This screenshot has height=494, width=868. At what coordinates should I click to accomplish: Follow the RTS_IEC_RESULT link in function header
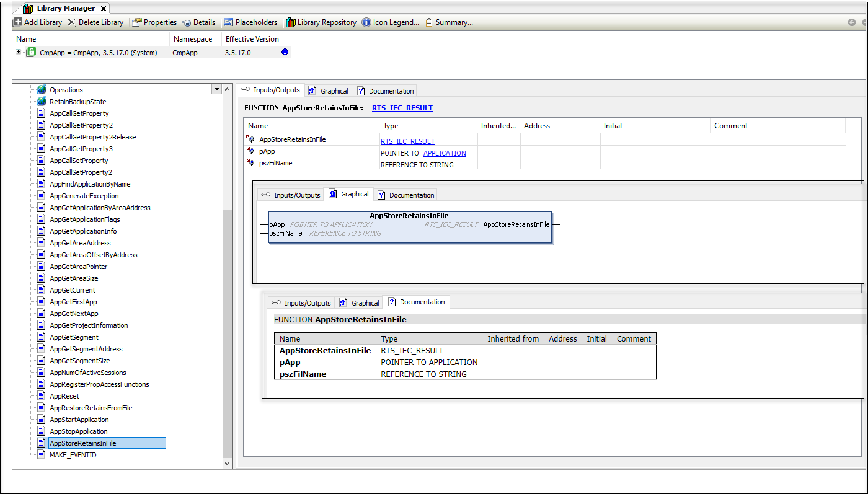(x=402, y=108)
